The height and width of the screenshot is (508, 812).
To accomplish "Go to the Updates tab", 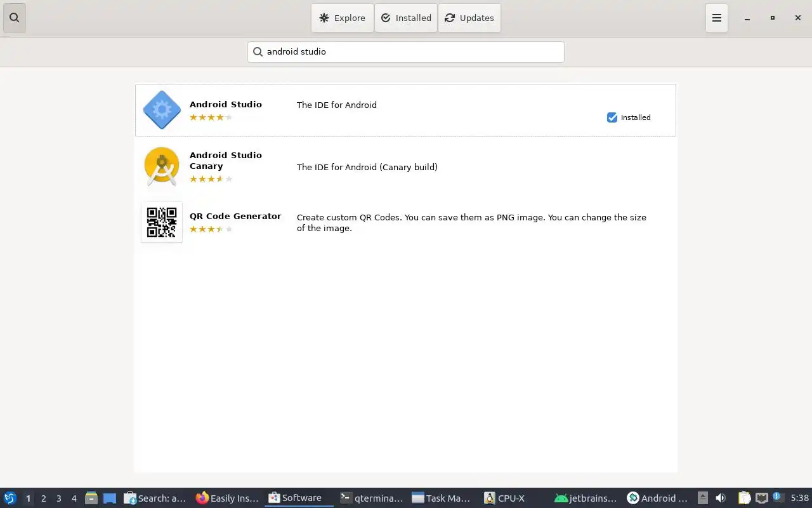I will click(469, 18).
